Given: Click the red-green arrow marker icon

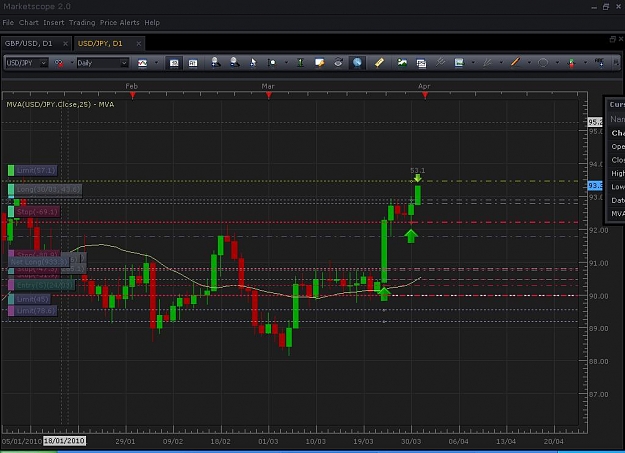Looking at the screenshot, I should tap(571, 63).
